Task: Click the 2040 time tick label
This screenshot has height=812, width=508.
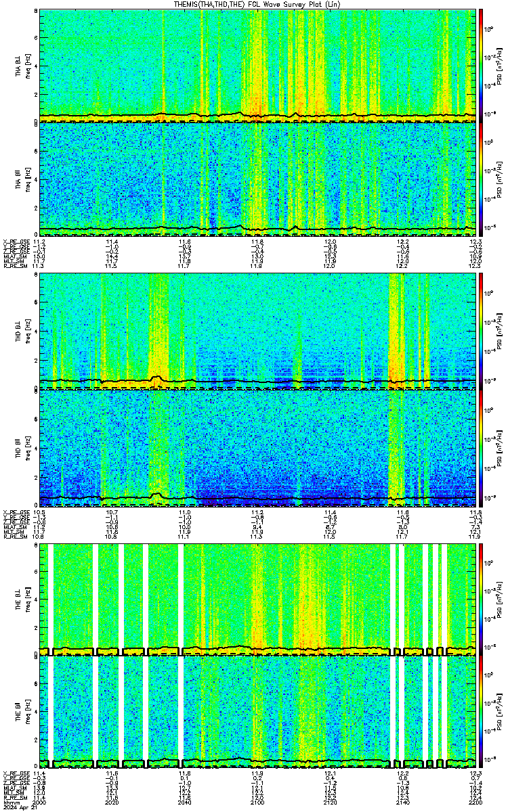Action: [184, 803]
